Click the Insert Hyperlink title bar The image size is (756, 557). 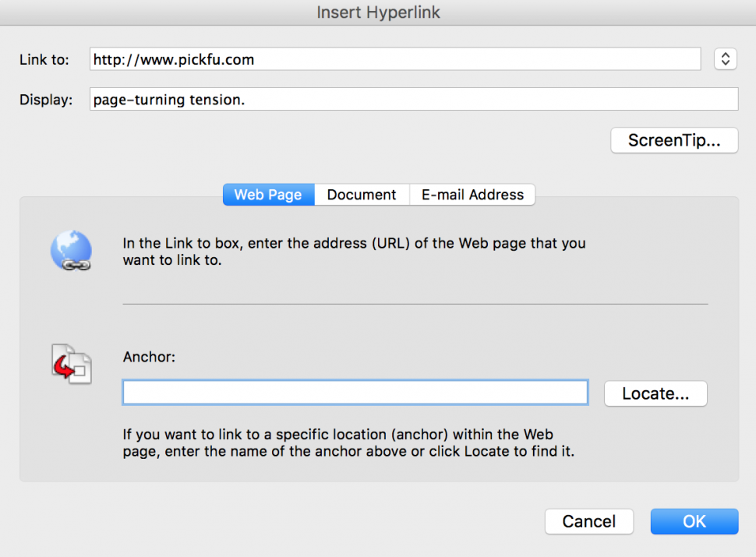click(x=378, y=12)
